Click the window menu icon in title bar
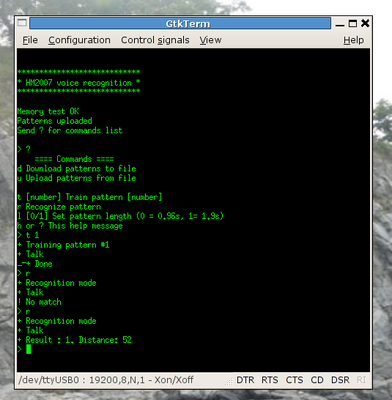Viewport: 392px width, 400px height. coord(22,23)
